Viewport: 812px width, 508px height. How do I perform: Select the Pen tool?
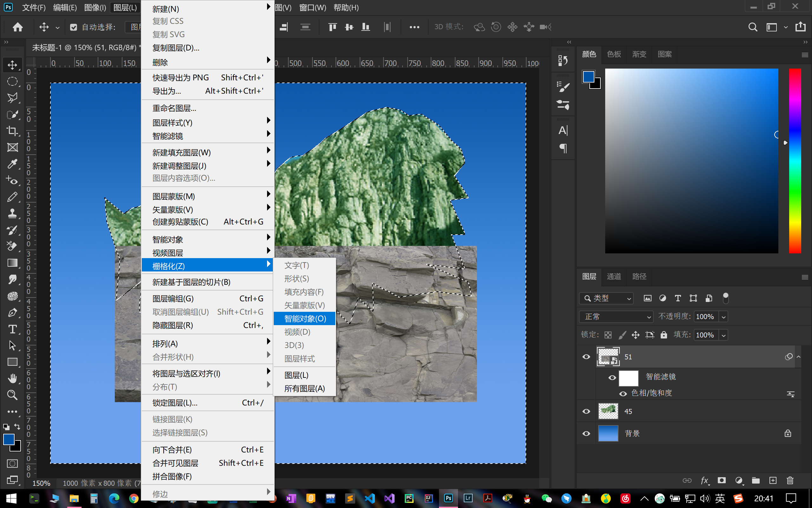pos(12,312)
